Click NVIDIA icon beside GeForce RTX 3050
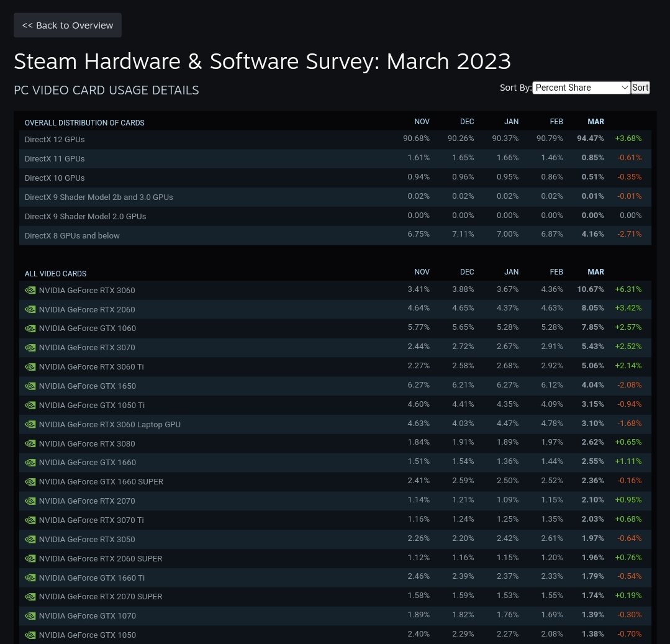670x644 pixels. tap(30, 539)
